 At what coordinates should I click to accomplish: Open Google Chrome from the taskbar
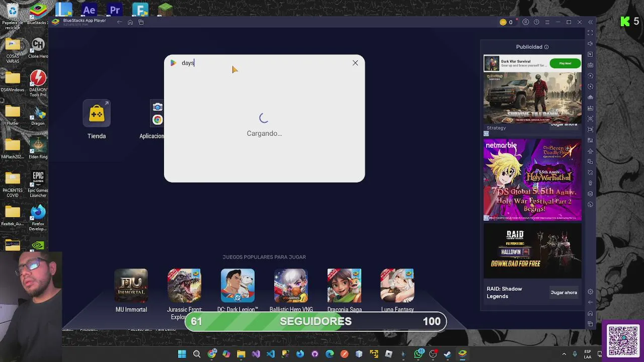pos(212,354)
